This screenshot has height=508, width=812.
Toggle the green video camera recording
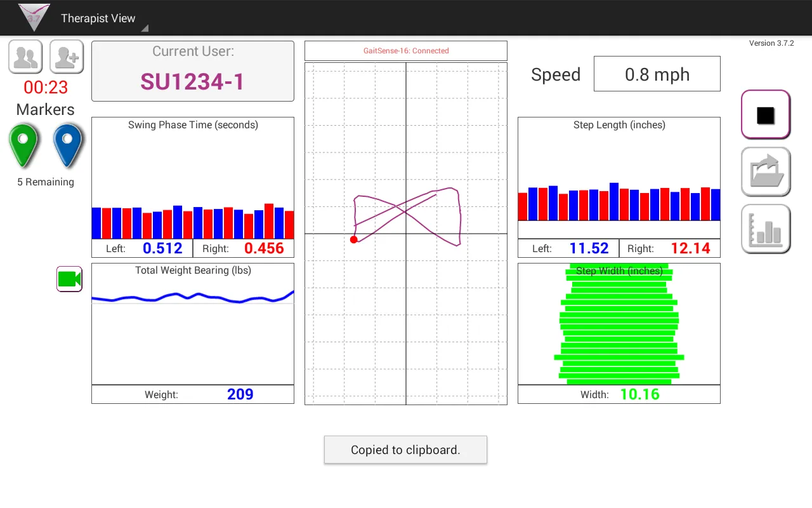tap(69, 279)
